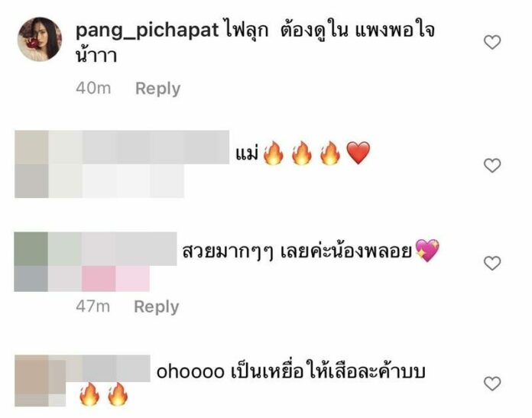Viewport: 532px width, 418px height.
Task: Like the pang_pichapat comment with heart icon
Action: click(x=492, y=42)
